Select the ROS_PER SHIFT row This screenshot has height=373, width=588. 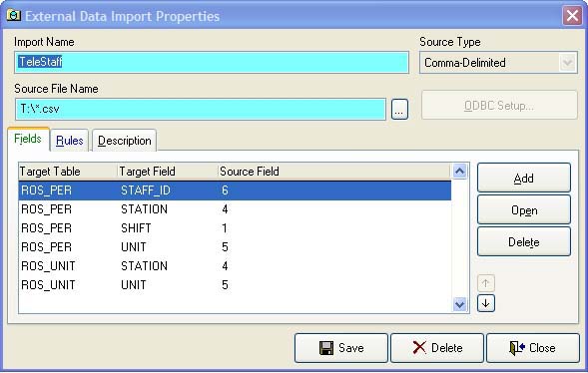coord(235,228)
